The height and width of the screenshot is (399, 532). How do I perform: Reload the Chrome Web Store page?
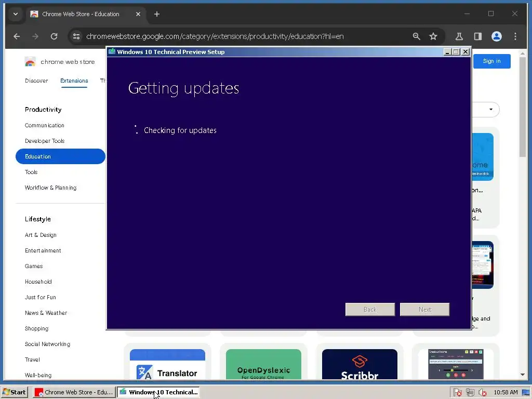(54, 36)
